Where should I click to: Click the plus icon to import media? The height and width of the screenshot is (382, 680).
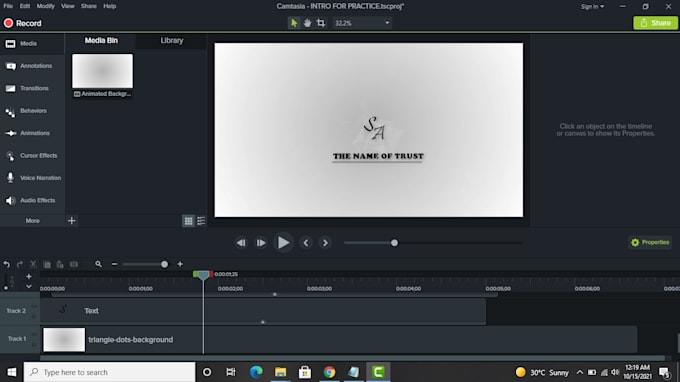[x=72, y=221]
